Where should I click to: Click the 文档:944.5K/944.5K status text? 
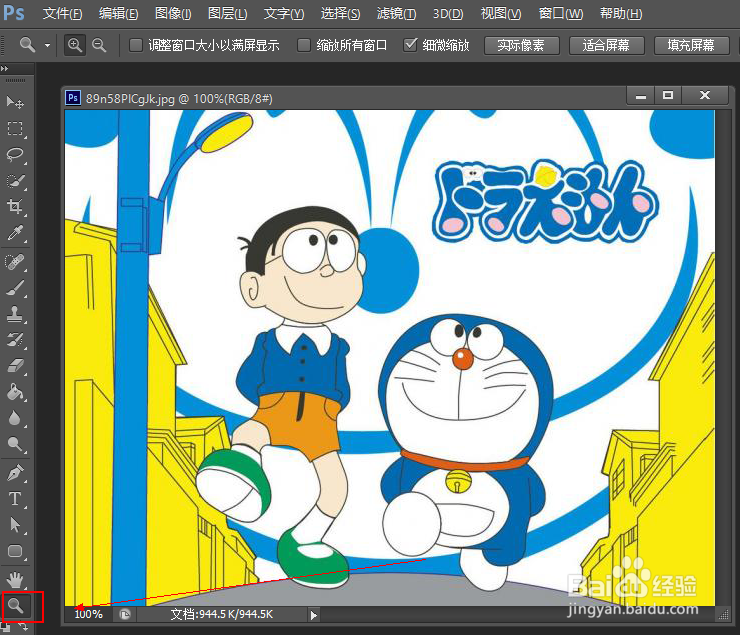point(222,614)
